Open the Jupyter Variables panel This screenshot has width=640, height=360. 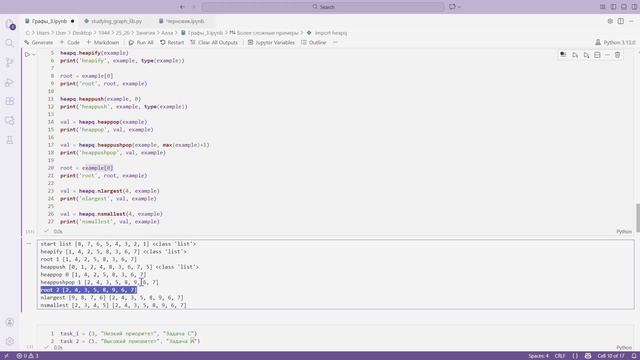tap(271, 42)
